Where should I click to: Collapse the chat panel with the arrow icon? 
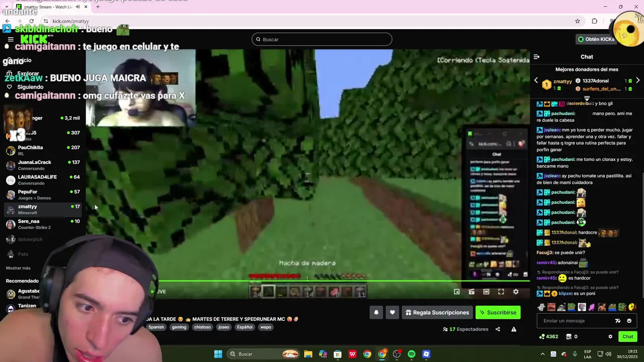[536, 57]
